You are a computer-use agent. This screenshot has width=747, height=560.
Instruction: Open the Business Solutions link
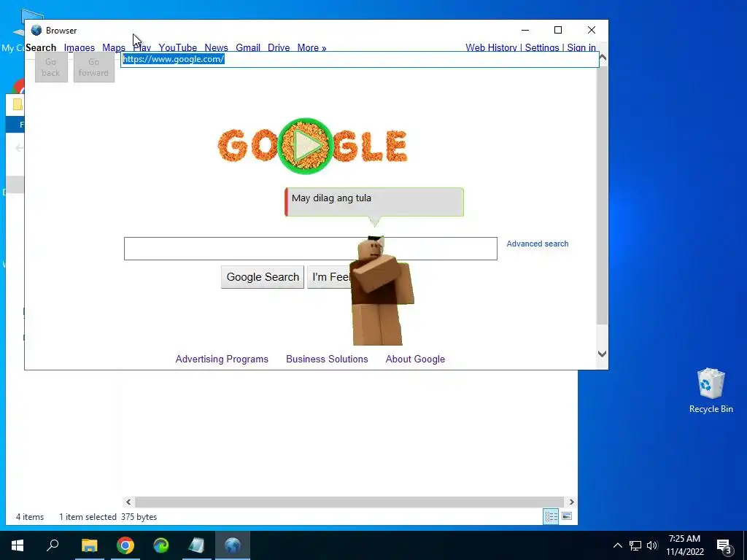(327, 359)
